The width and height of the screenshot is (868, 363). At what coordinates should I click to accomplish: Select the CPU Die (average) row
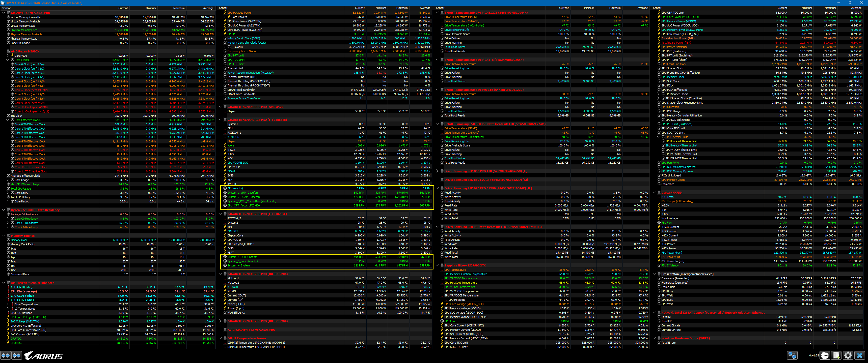pyautogui.click(x=108, y=291)
